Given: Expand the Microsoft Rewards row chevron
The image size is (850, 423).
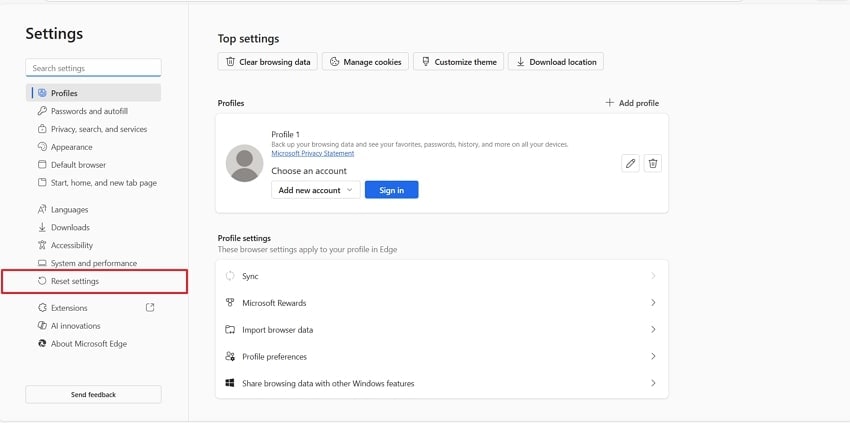Looking at the screenshot, I should [x=653, y=303].
